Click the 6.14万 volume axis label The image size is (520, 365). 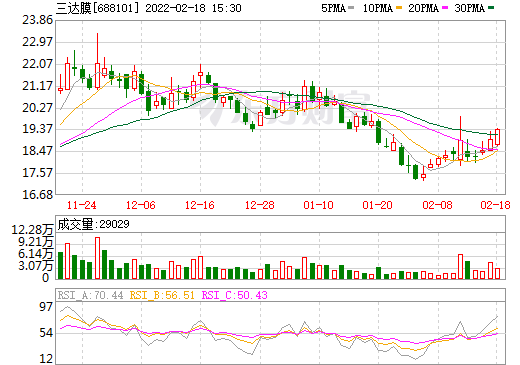36,254
